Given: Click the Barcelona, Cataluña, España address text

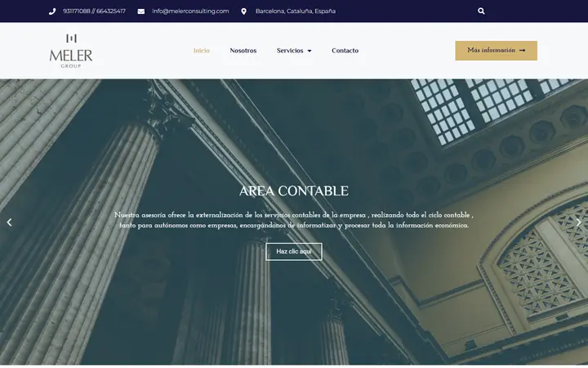Looking at the screenshot, I should (x=296, y=11).
